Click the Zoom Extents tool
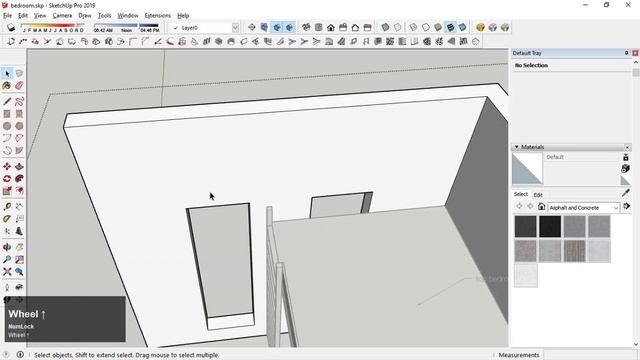The height and width of the screenshot is (360, 640). click(x=7, y=272)
